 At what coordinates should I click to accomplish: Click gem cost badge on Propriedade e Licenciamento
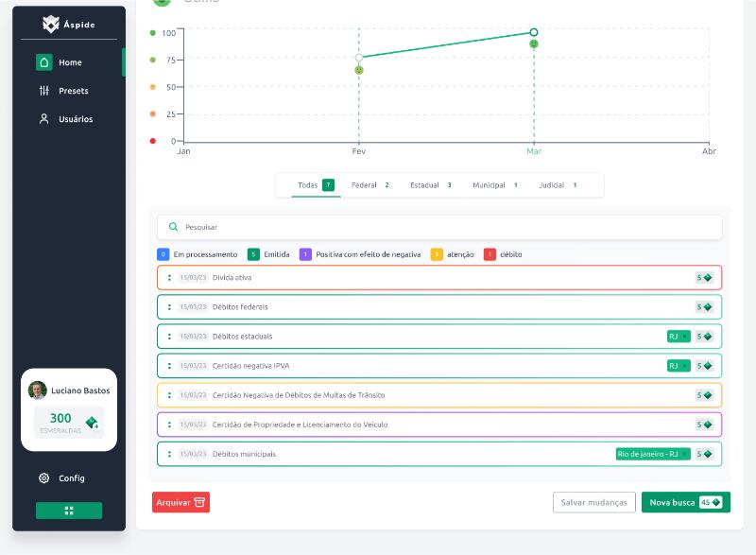pyautogui.click(x=704, y=425)
